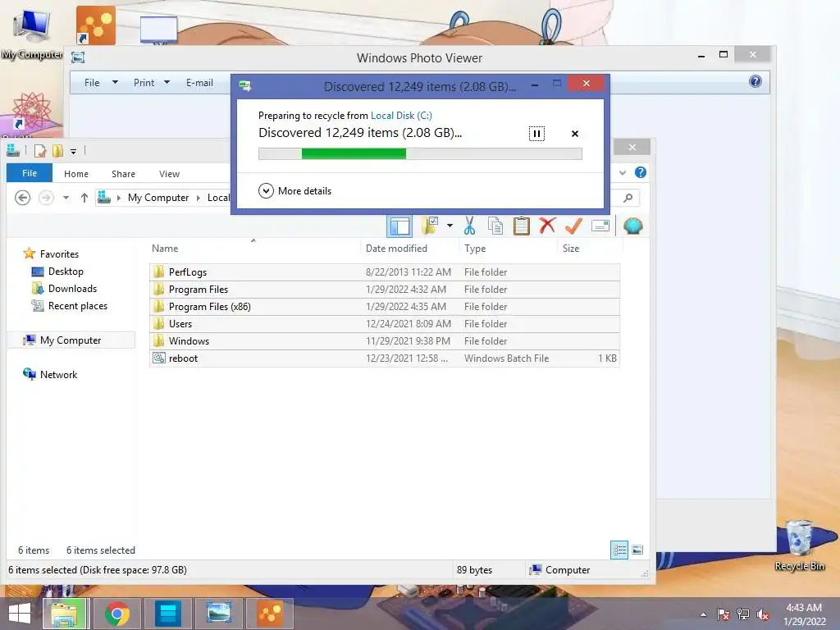Show hidden tray icons arrow
The width and height of the screenshot is (840, 630).
tap(703, 614)
